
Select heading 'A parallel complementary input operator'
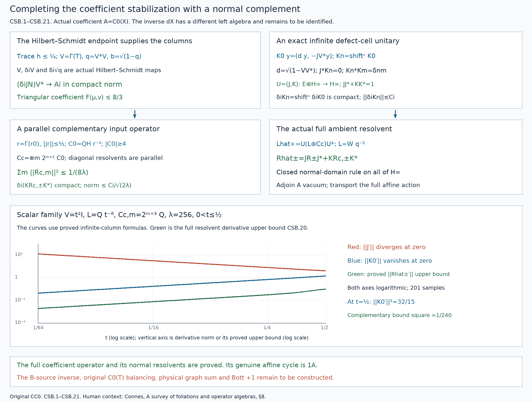(x=88, y=129)
